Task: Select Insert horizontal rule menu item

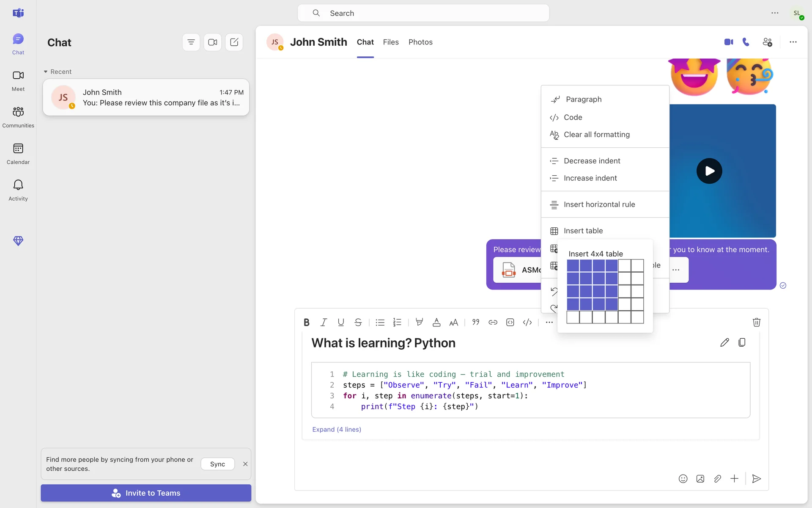Action: 599,204
